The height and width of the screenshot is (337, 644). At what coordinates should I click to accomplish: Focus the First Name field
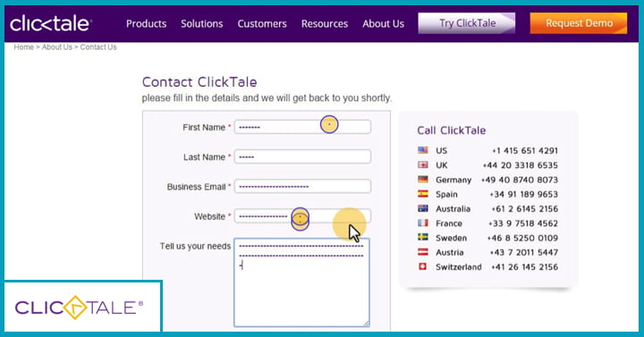point(302,127)
